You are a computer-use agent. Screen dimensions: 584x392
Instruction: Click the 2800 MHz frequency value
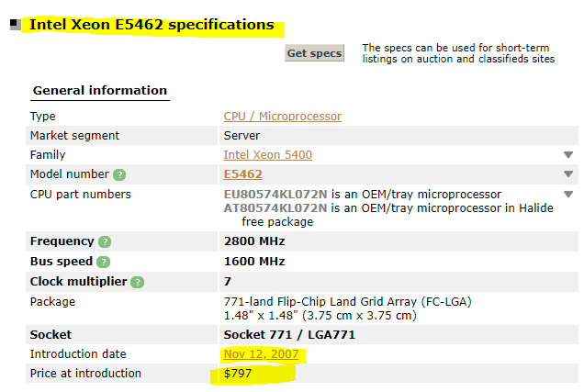254,241
